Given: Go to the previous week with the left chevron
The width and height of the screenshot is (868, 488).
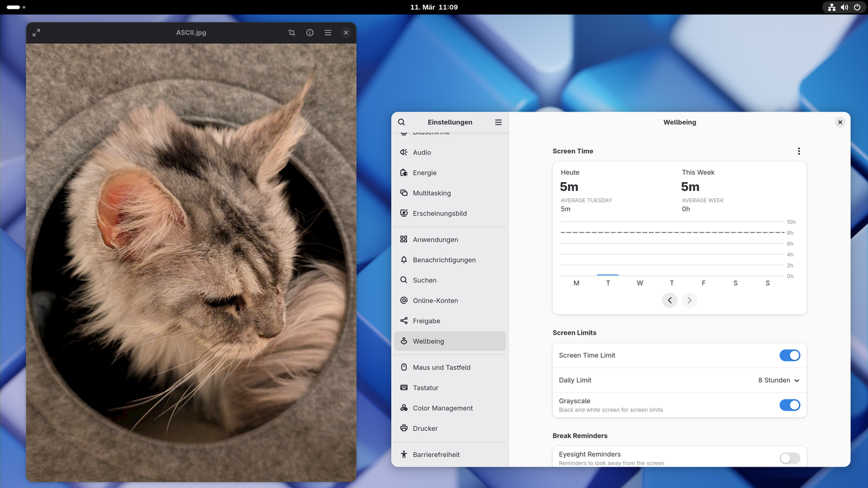Looking at the screenshot, I should point(670,300).
